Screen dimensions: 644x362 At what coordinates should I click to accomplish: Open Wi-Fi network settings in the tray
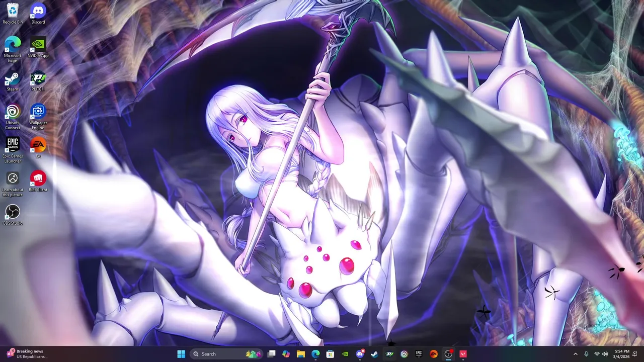pyautogui.click(x=597, y=354)
